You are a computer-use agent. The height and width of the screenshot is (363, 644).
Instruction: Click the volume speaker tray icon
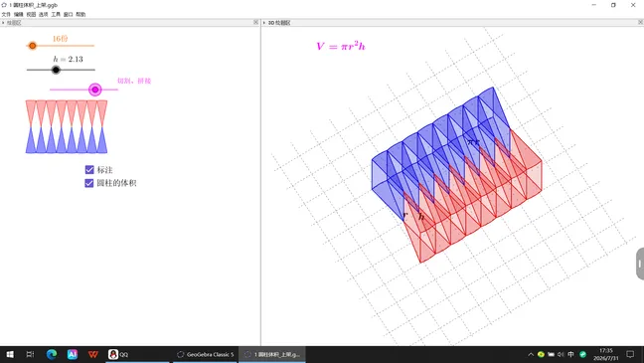(x=561, y=354)
